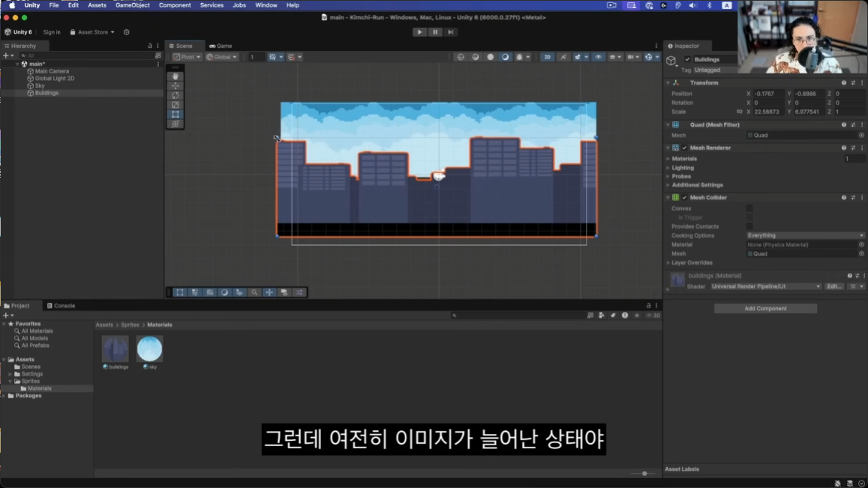Screen dimensions: 868x488
Task: Open the Pivot mode dropdown
Action: tap(187, 57)
